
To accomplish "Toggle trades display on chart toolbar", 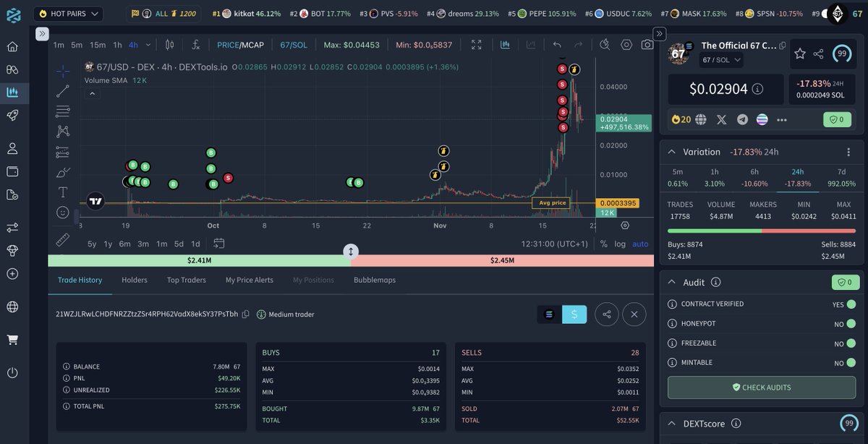I will [x=503, y=45].
